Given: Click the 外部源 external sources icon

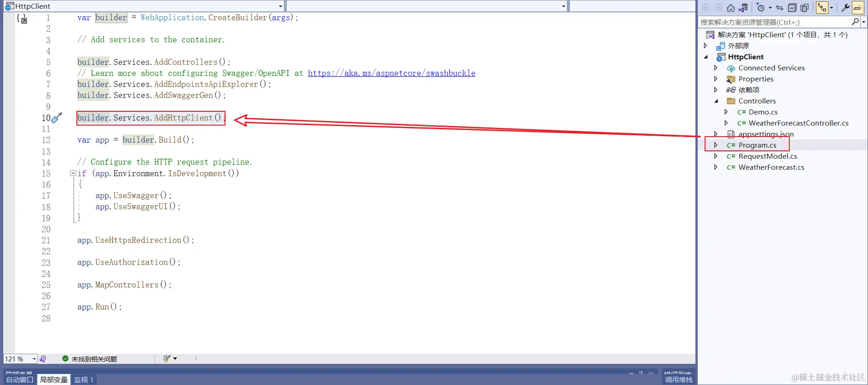Looking at the screenshot, I should coord(721,46).
